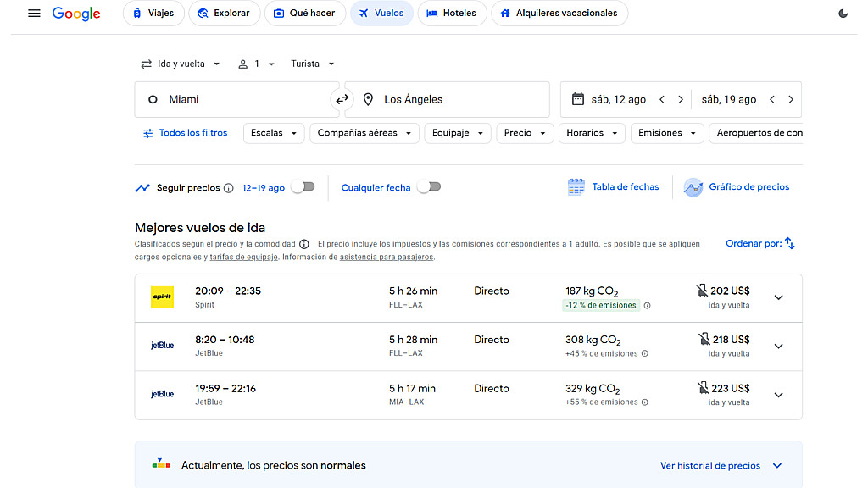Expand the Spirit flight details
Image resolution: width=868 pixels, height=488 pixels.
pos(778,297)
